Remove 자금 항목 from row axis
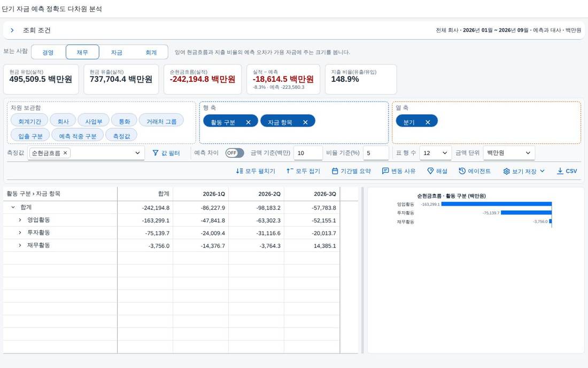 click(x=305, y=122)
